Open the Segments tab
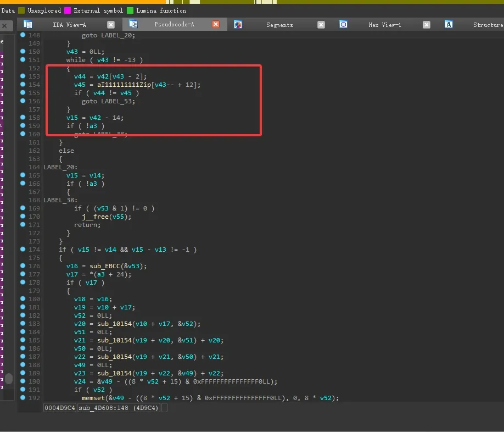The height and width of the screenshot is (432, 504). coord(279,25)
